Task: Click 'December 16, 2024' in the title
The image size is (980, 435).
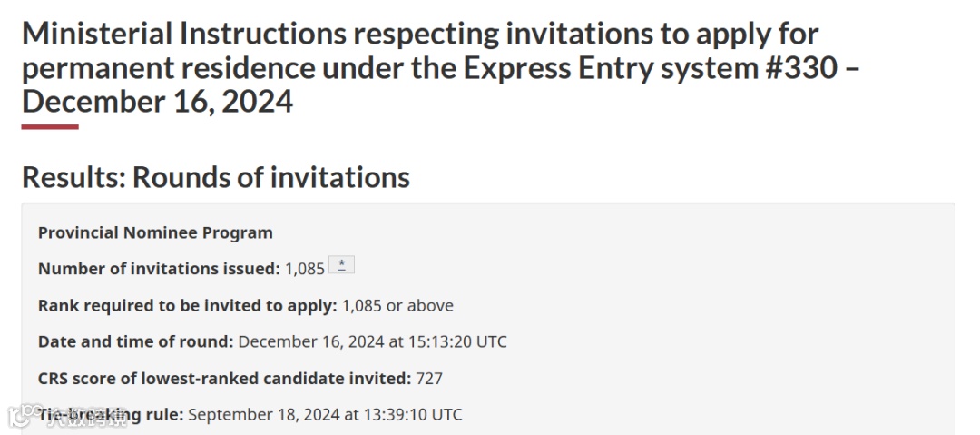Action: click(158, 102)
